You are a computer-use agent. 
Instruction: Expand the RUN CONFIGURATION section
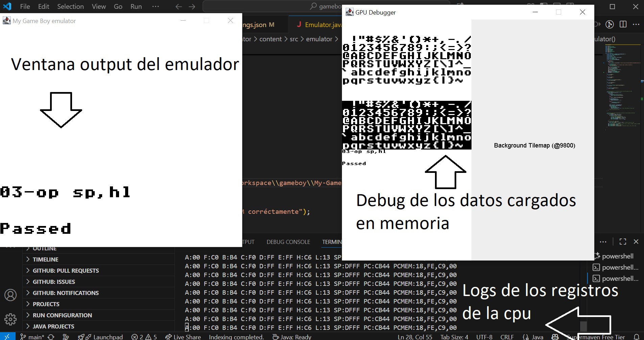click(x=62, y=315)
